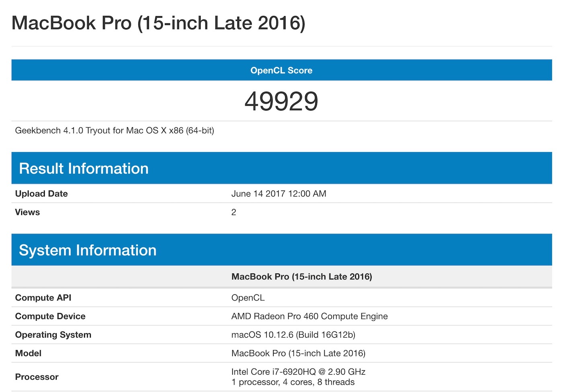Click the Operating System label

coord(53,335)
